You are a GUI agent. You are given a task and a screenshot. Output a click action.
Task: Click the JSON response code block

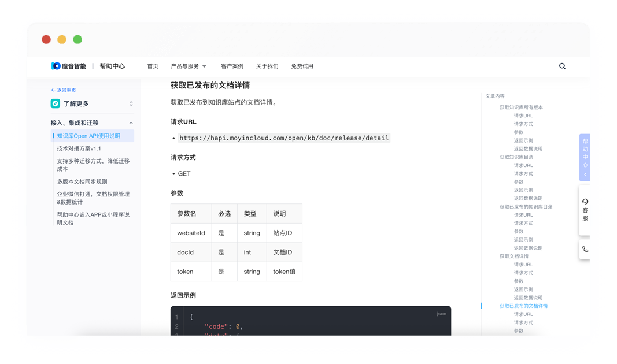[x=311, y=321]
